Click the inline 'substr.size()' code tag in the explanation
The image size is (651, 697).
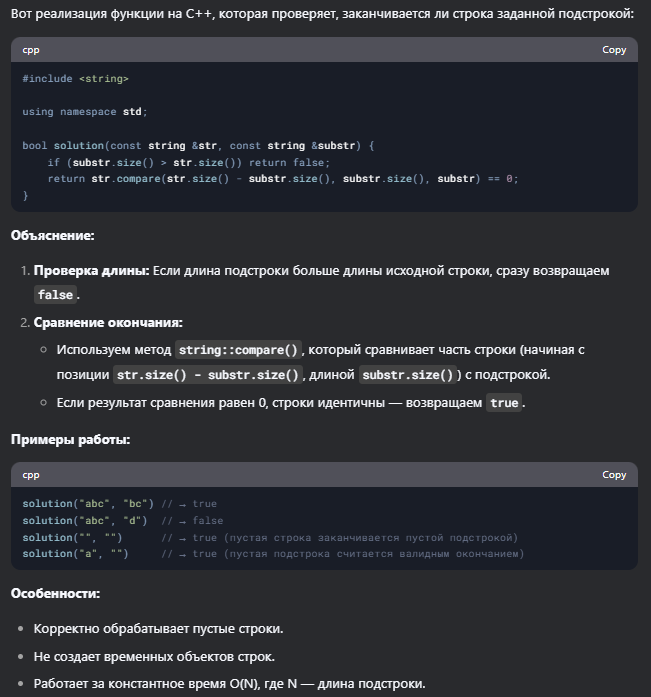407,375
